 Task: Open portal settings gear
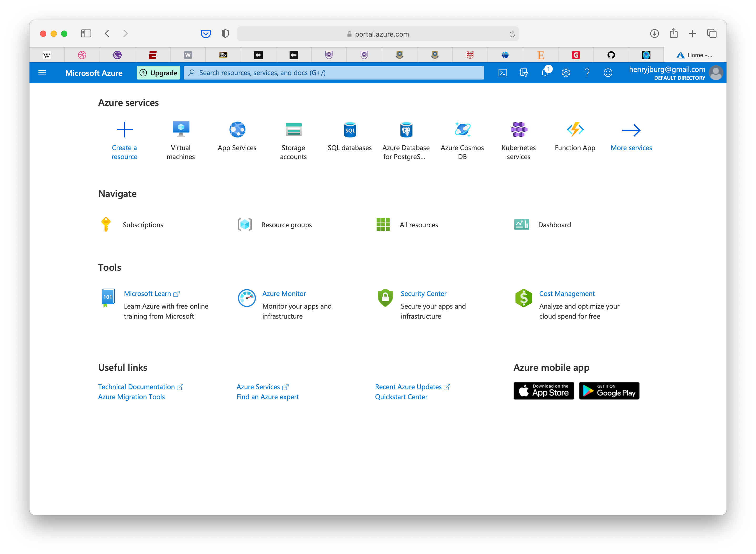click(x=566, y=73)
